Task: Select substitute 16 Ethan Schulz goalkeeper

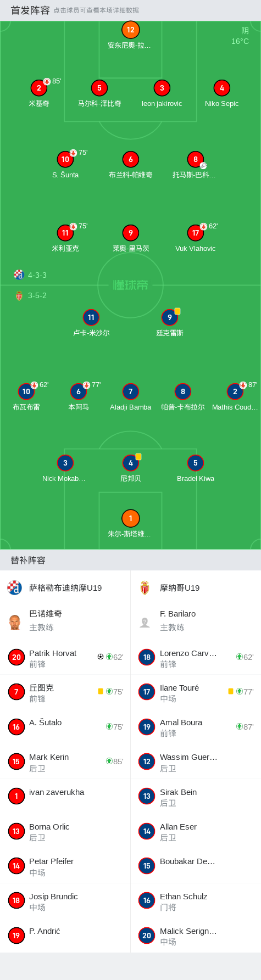Action: pyautogui.click(x=196, y=900)
